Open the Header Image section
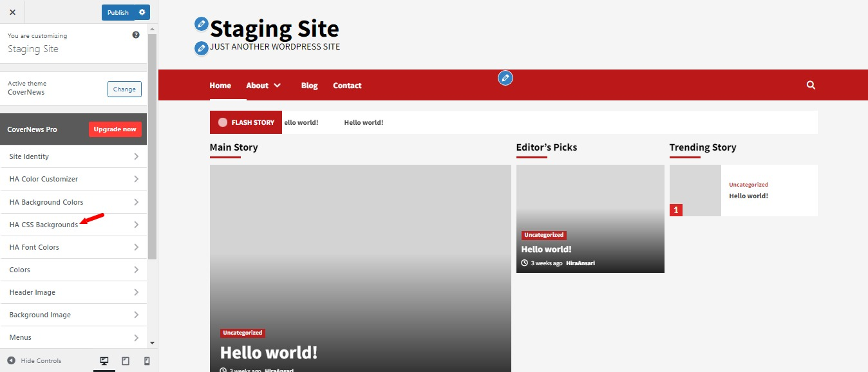This screenshot has width=868, height=372. tap(73, 292)
